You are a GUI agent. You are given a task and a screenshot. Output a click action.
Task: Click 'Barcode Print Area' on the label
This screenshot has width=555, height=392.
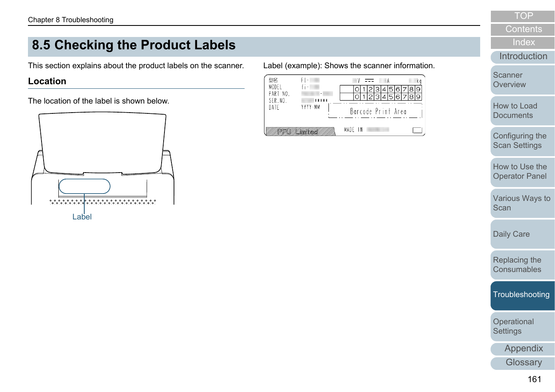click(x=378, y=111)
